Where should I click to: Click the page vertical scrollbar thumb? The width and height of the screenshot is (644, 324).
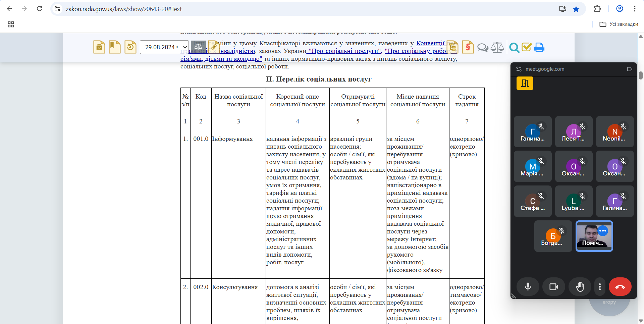[641, 75]
